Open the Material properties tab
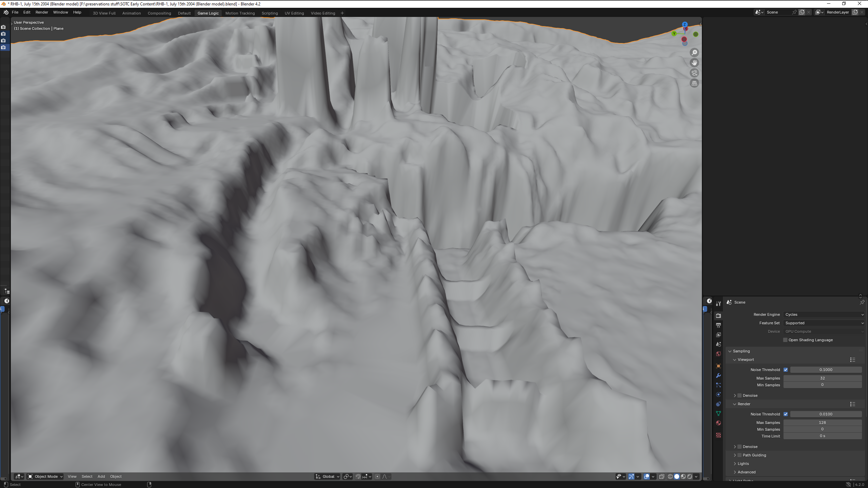 (x=718, y=423)
